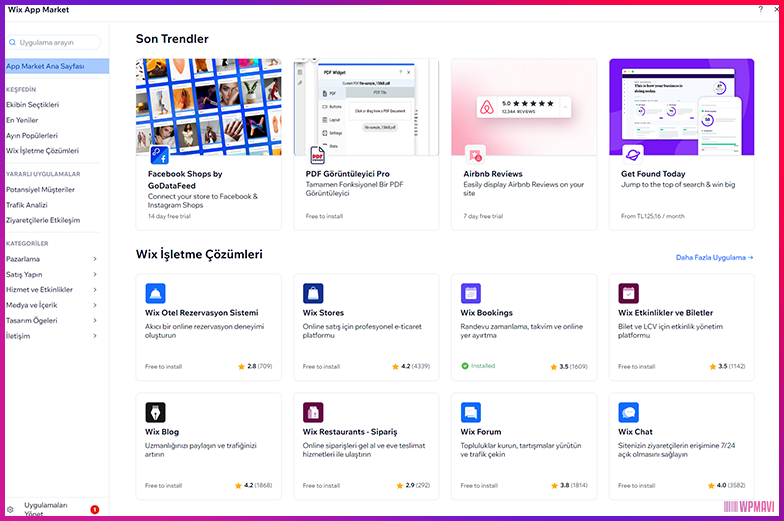Click the Wix Forum 3.8 rating text

[x=574, y=486]
